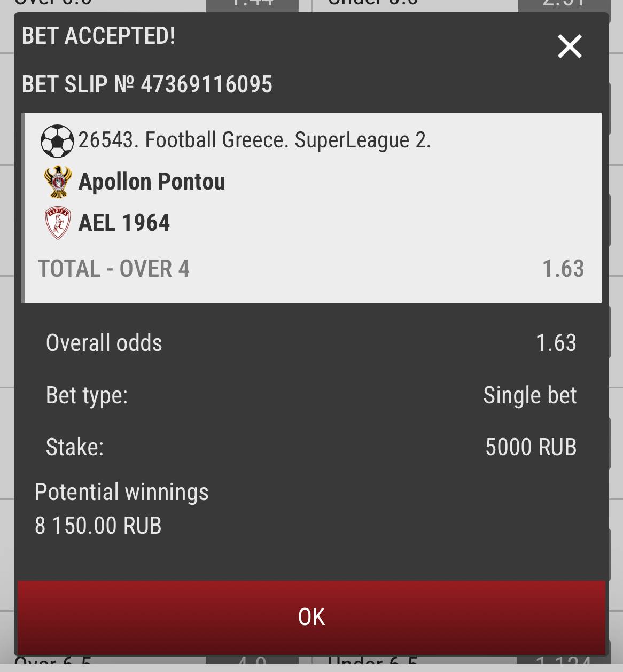
Task: Click the Single bet type value
Action: click(x=529, y=395)
